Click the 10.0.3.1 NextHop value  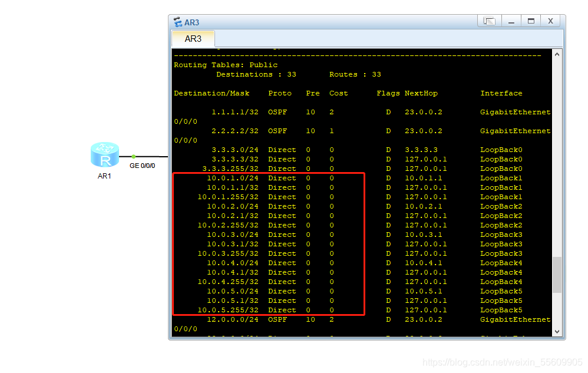point(424,235)
